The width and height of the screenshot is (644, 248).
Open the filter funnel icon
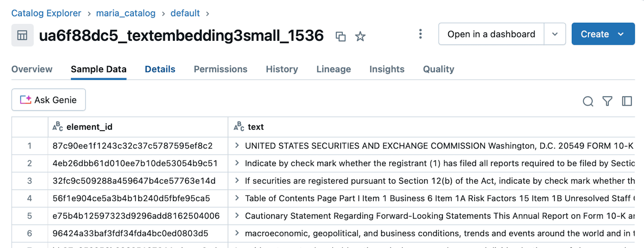point(607,101)
